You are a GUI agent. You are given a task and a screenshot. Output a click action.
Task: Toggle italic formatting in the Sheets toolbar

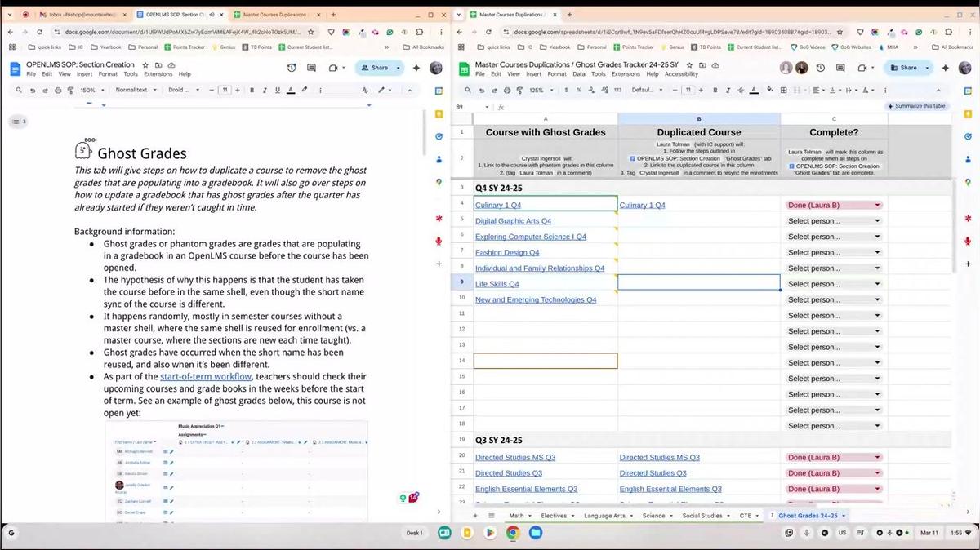coord(728,90)
